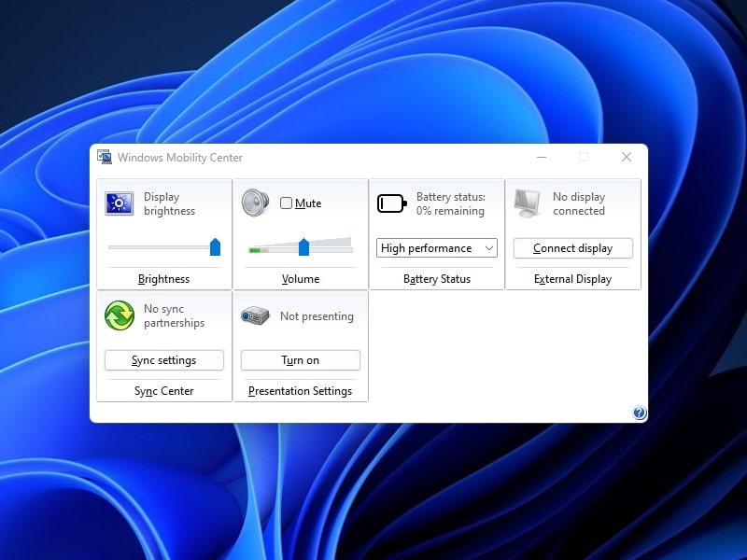Click the battery status icon
The height and width of the screenshot is (560, 747).
point(391,203)
